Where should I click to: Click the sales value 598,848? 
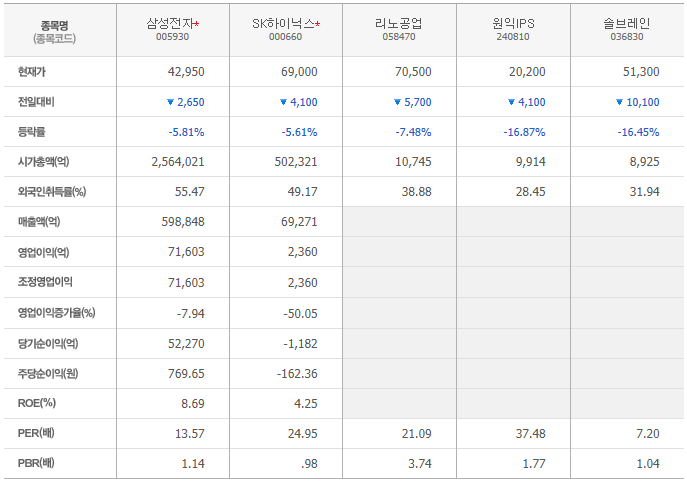[x=183, y=222]
